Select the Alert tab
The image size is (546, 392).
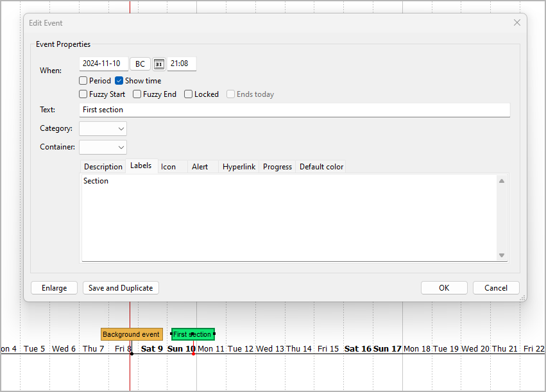coord(200,166)
